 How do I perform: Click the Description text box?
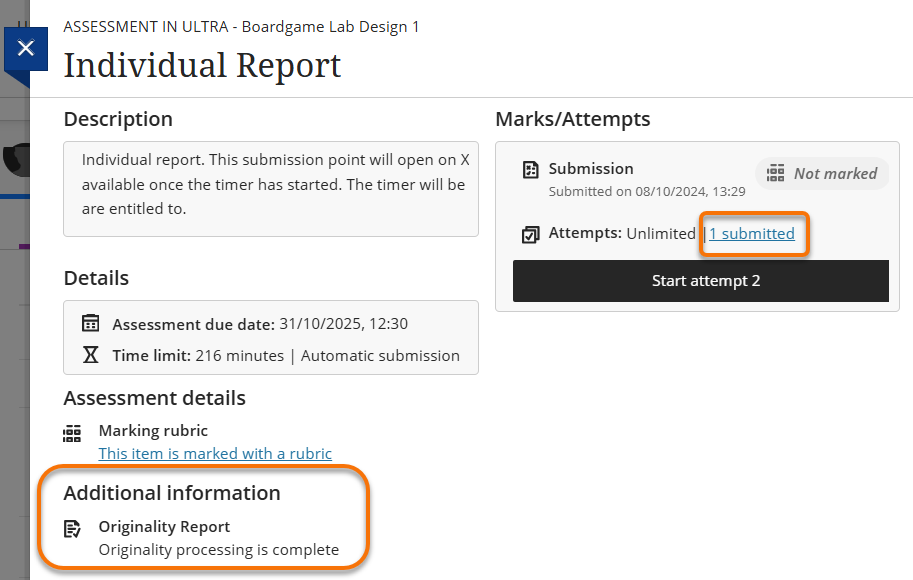270,188
